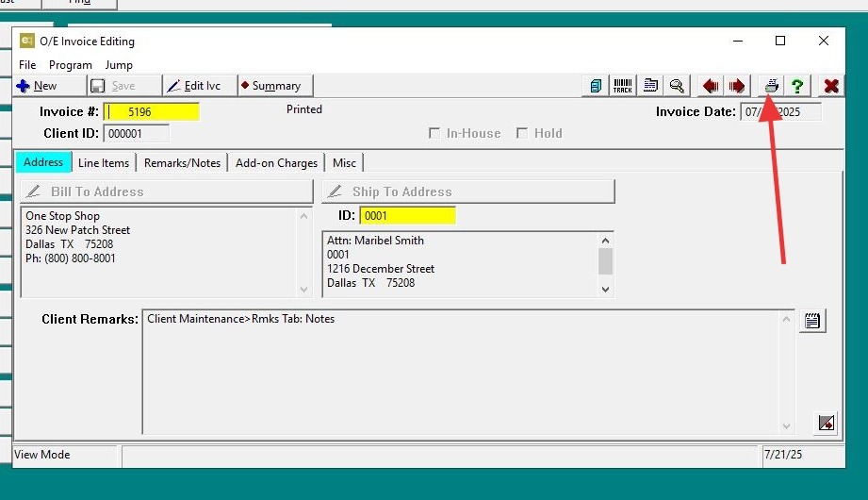Screen dimensions: 868x500
Task: Open the File menu
Action: coord(27,65)
